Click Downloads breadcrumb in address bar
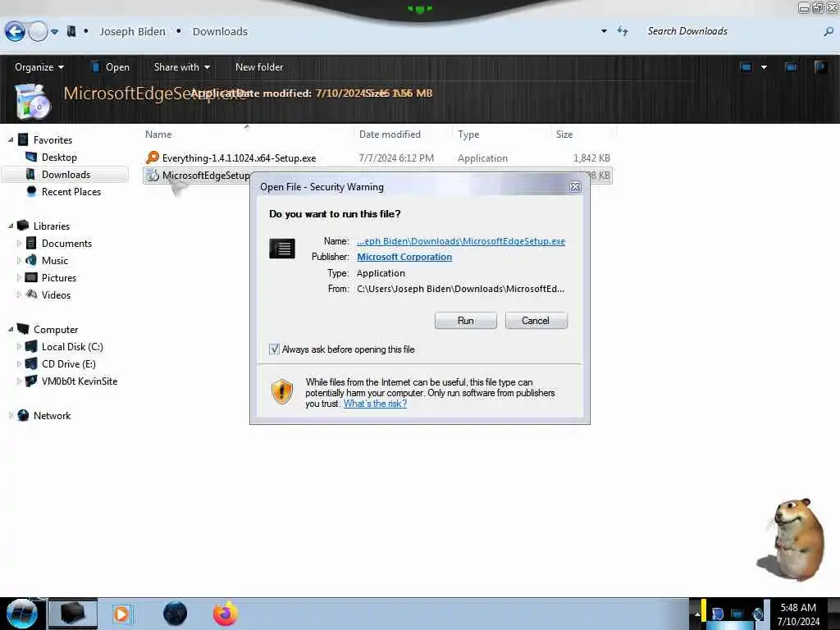The height and width of the screenshot is (630, 840). click(220, 32)
